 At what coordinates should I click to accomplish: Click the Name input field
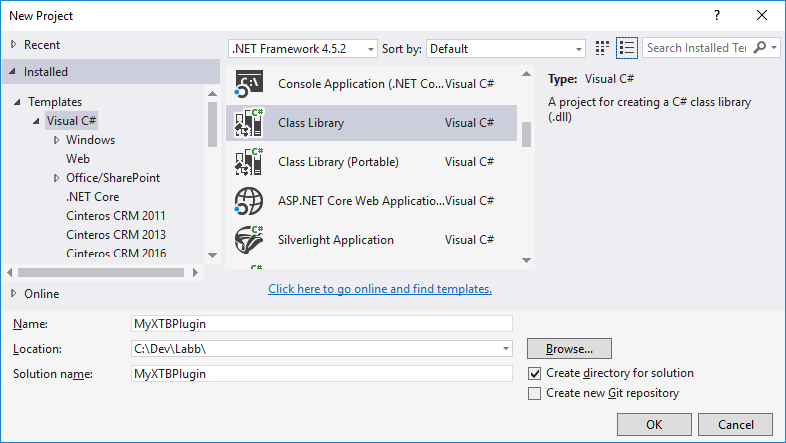pyautogui.click(x=322, y=324)
